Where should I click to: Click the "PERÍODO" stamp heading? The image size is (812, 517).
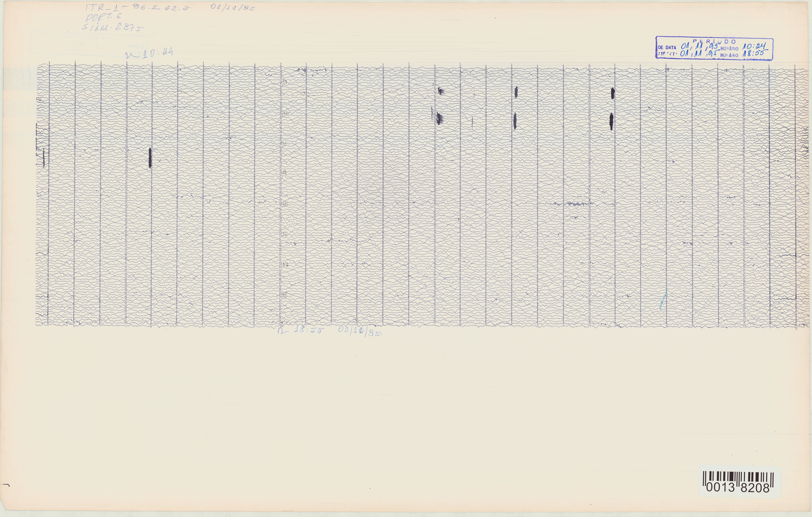[714, 41]
